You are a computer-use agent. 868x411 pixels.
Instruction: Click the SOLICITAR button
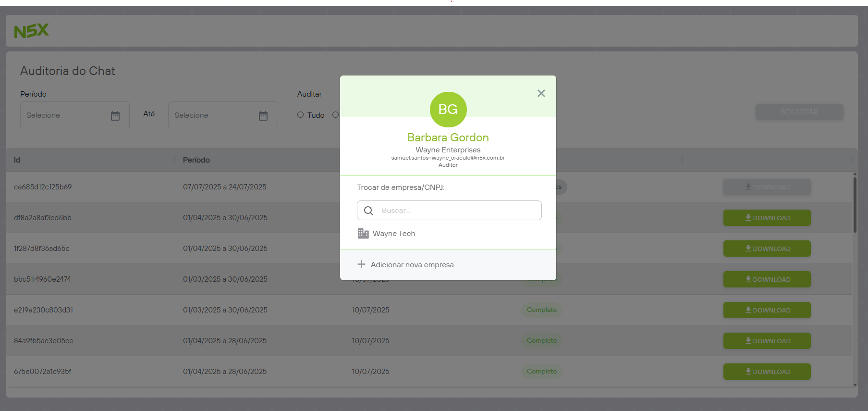pos(799,112)
